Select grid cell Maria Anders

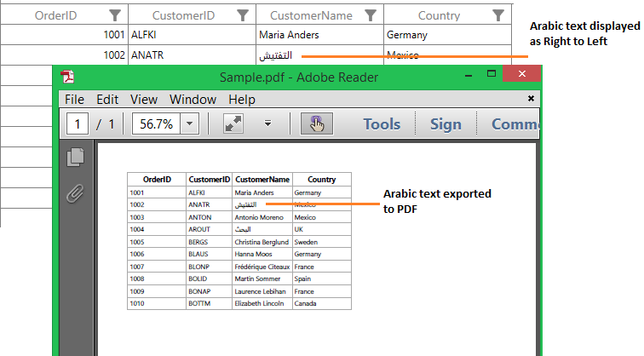coord(320,35)
